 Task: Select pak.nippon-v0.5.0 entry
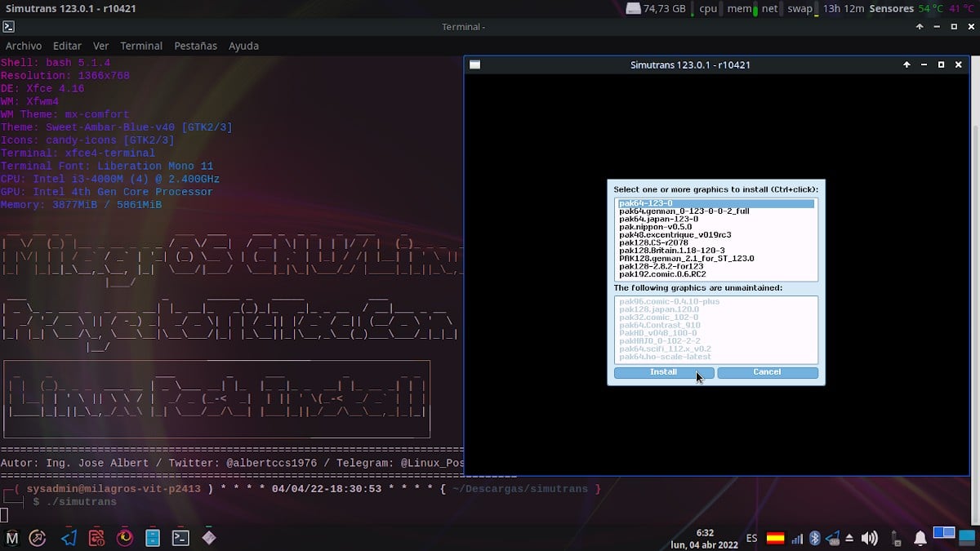pyautogui.click(x=655, y=227)
